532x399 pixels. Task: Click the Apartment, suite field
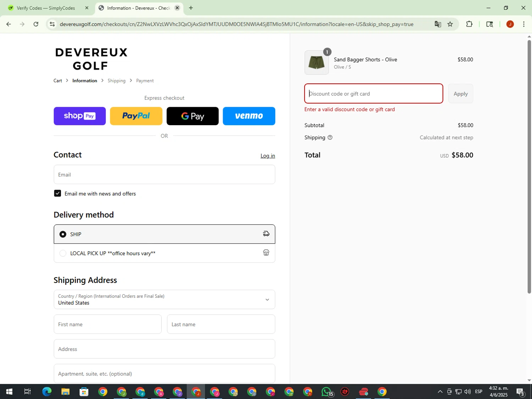[x=164, y=373]
